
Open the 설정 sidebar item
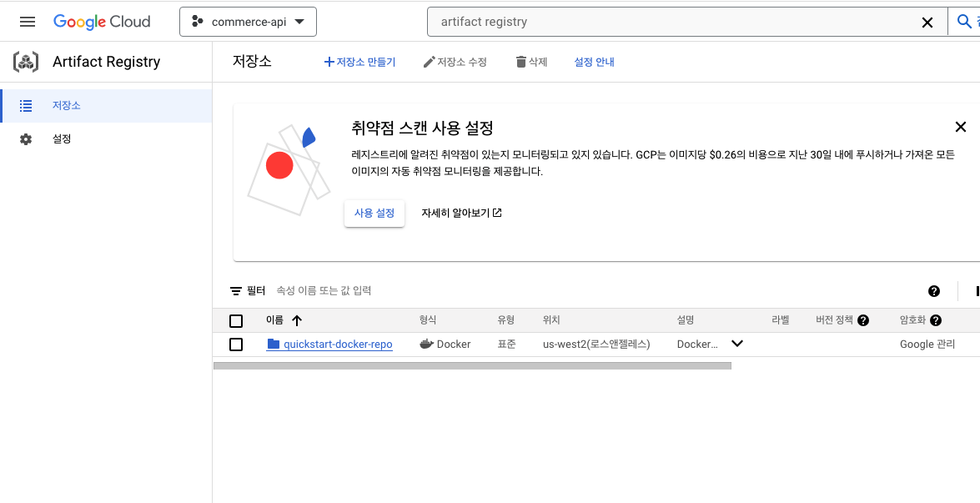pos(106,138)
